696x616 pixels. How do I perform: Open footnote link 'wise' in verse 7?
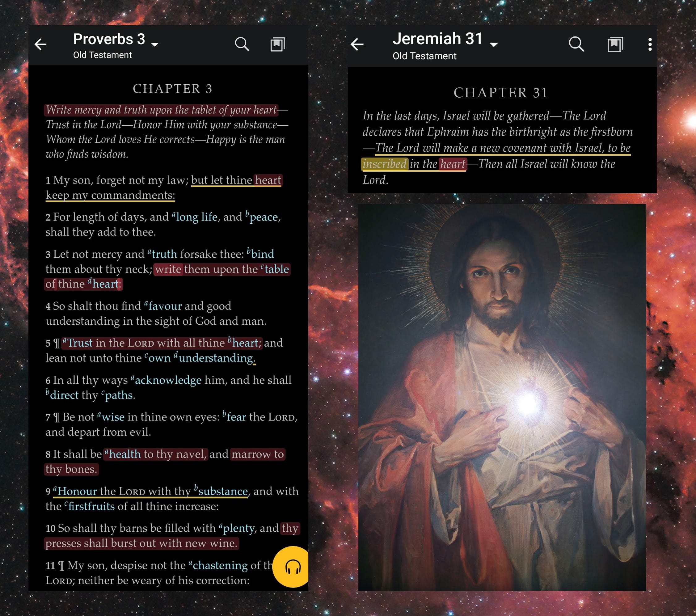click(111, 417)
